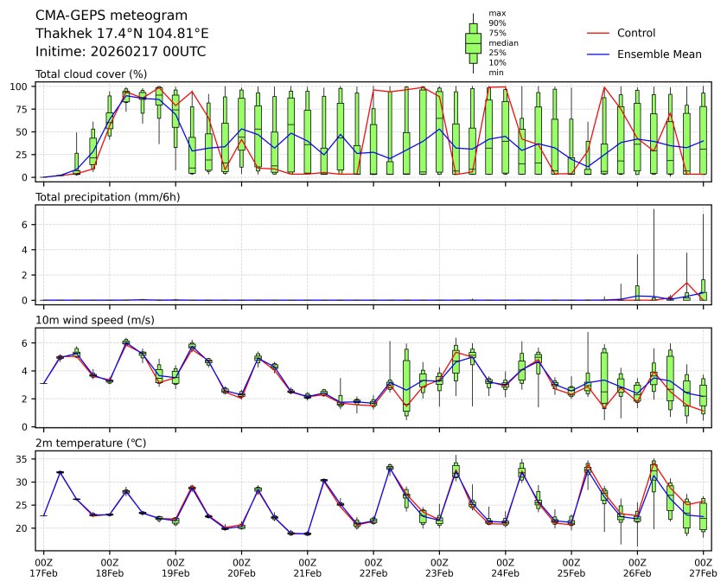
Task: Click the boxplot legend symbol
Action: [473, 43]
